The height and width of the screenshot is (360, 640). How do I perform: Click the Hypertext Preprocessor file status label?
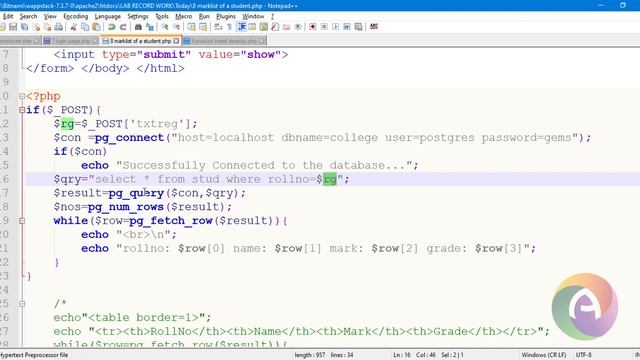pyautogui.click(x=34, y=355)
